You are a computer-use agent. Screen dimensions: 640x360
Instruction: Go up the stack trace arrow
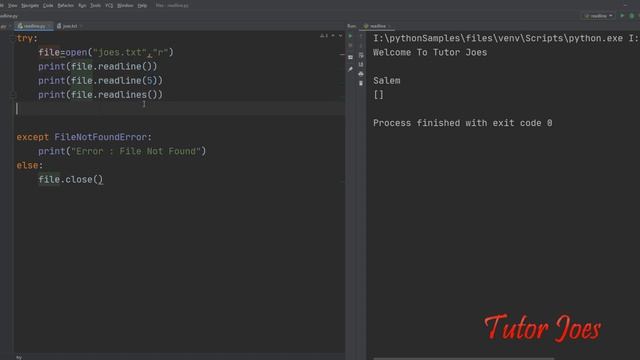pos(361,36)
